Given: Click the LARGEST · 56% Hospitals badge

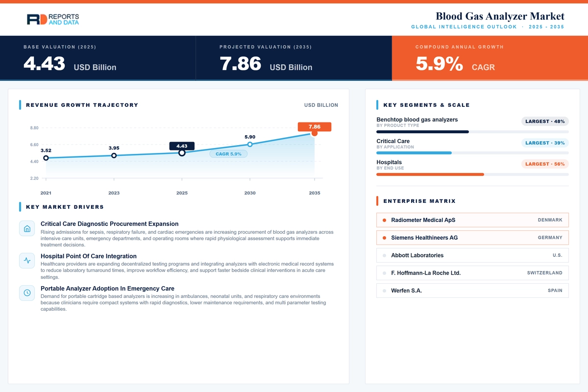Looking at the screenshot, I should (x=545, y=164).
